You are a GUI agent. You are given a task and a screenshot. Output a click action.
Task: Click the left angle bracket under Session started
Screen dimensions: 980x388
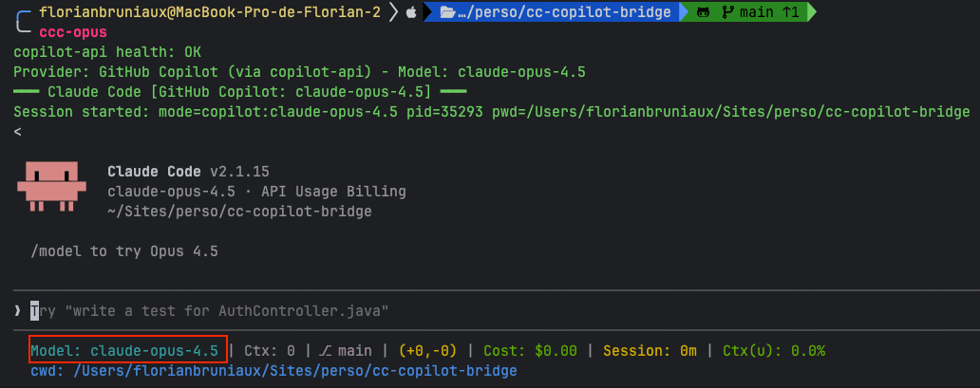click(x=17, y=131)
